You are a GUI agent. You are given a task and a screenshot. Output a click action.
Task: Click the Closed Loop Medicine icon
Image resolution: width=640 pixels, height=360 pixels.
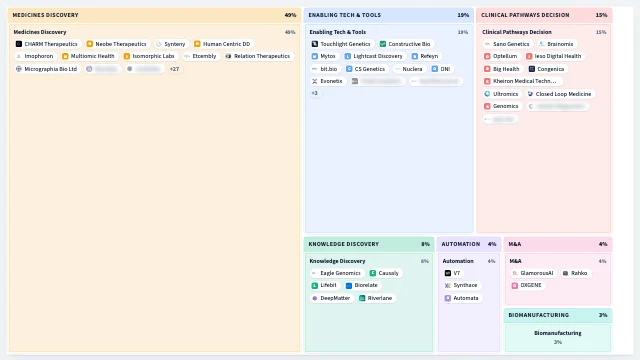[530, 94]
